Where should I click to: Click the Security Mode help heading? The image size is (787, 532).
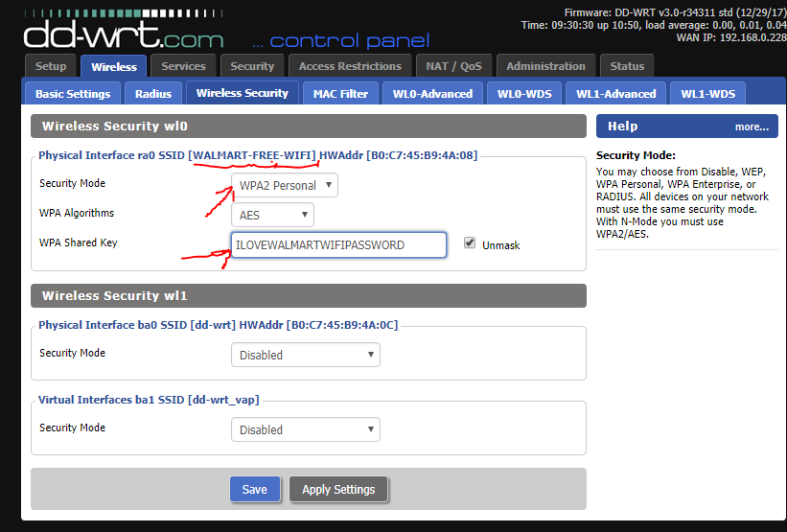(x=636, y=155)
